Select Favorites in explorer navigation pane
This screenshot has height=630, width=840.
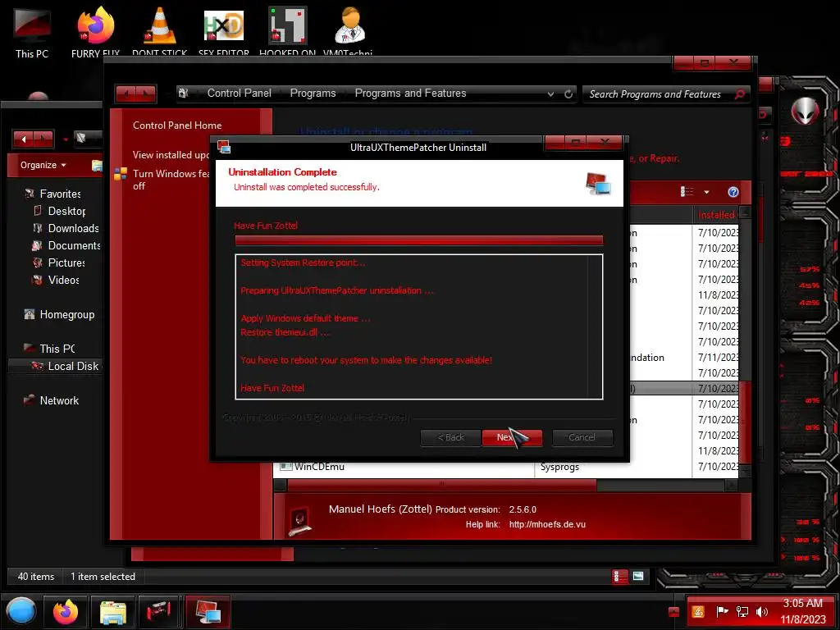60,194
